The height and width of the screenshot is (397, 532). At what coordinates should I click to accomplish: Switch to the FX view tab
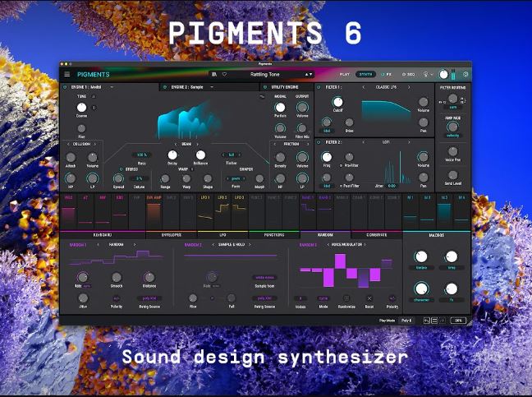(387, 74)
